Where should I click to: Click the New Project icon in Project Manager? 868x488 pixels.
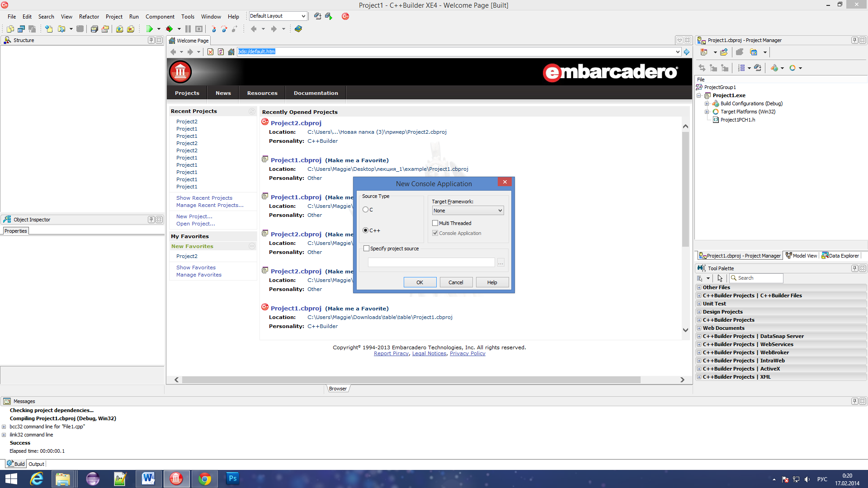[704, 52]
